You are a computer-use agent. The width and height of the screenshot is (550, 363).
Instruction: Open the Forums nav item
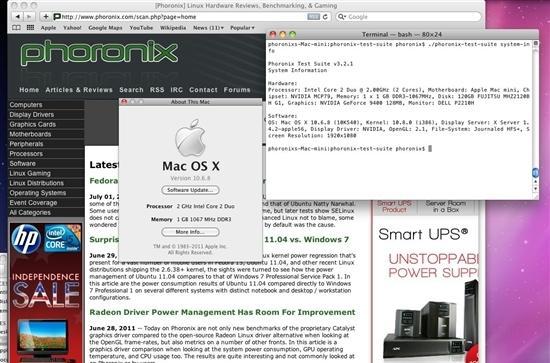coord(237,90)
